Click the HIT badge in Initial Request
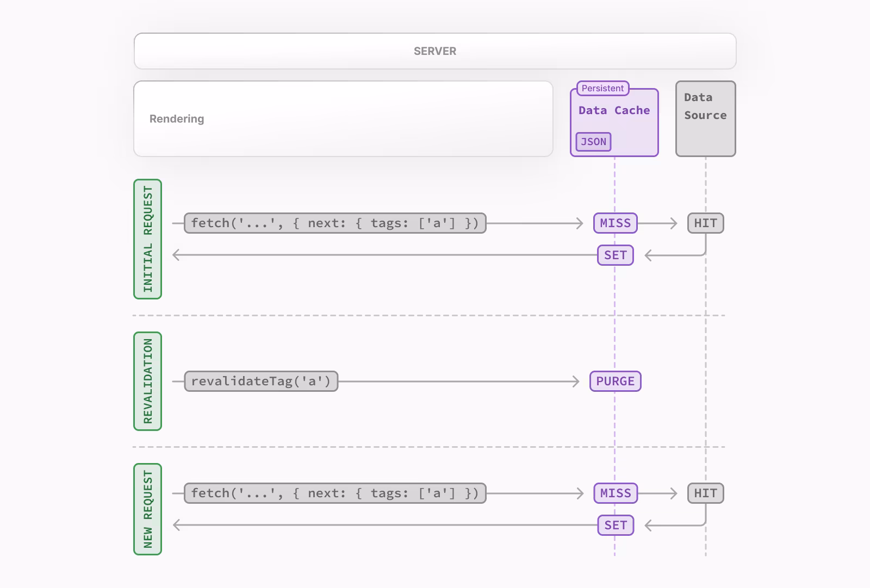The height and width of the screenshot is (588, 870). tap(705, 223)
